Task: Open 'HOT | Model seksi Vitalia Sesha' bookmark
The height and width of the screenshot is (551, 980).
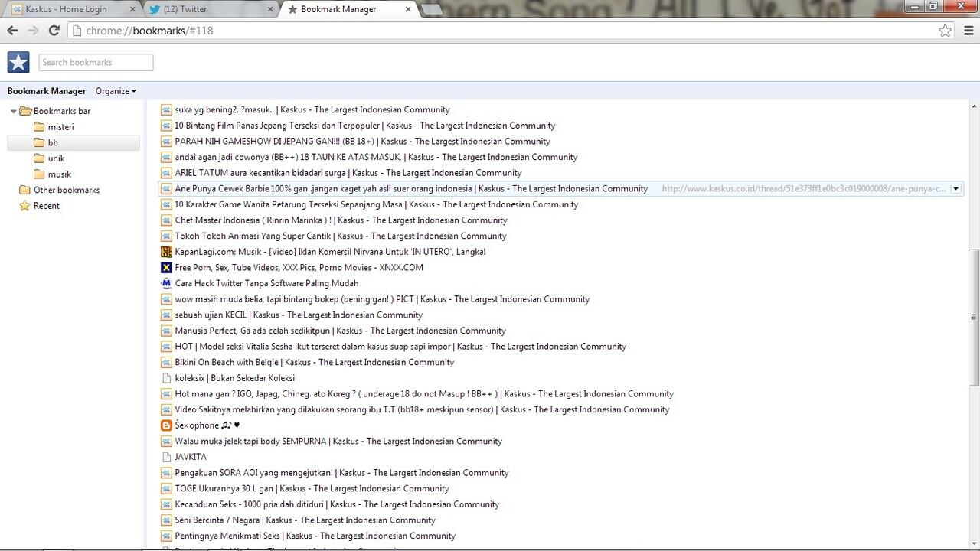Action: (x=400, y=347)
